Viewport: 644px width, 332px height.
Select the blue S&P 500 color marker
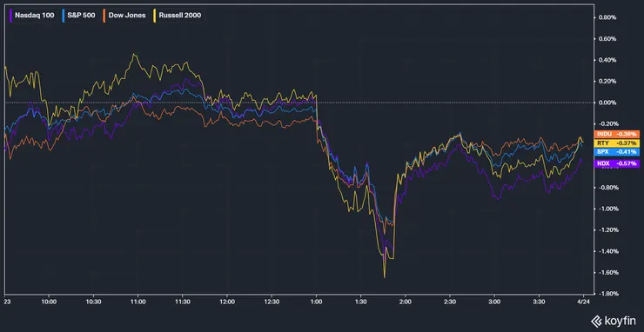pyautogui.click(x=64, y=16)
